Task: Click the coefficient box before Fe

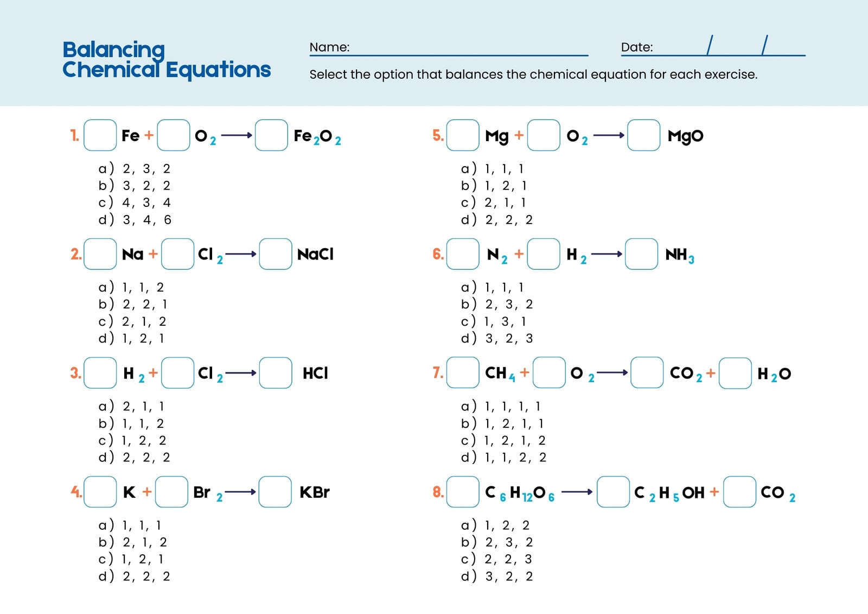Action: tap(100, 135)
